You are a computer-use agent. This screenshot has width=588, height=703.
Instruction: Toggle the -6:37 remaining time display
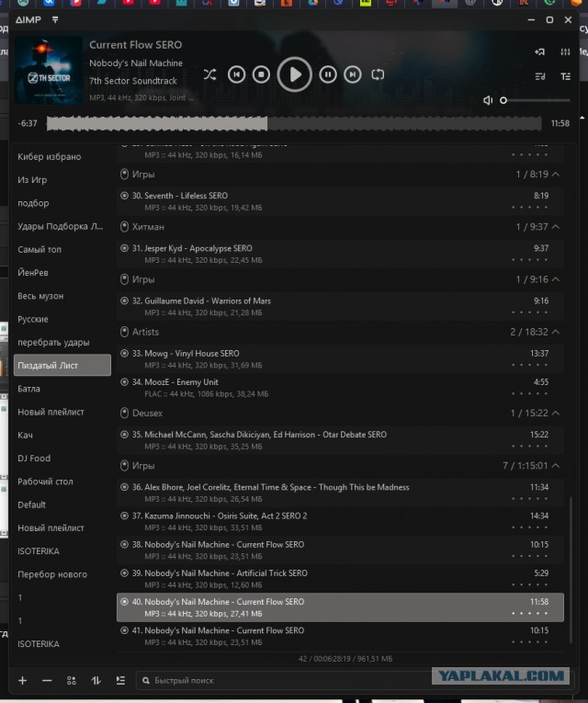click(28, 123)
